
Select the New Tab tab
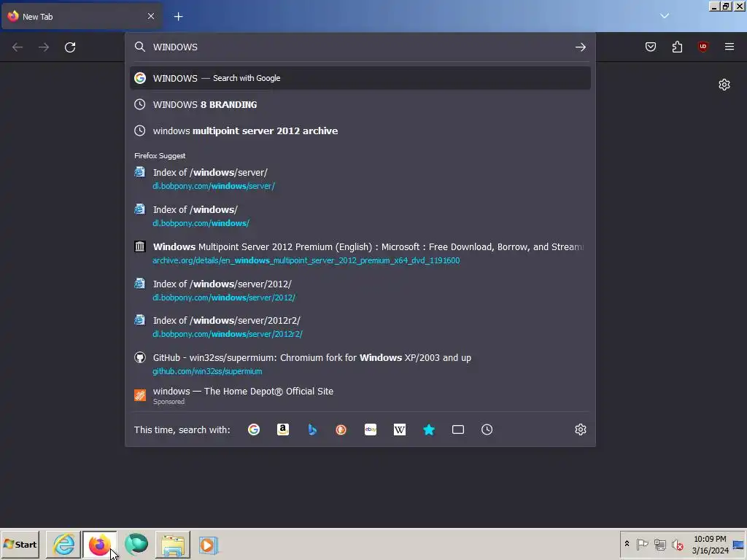[x=82, y=16]
